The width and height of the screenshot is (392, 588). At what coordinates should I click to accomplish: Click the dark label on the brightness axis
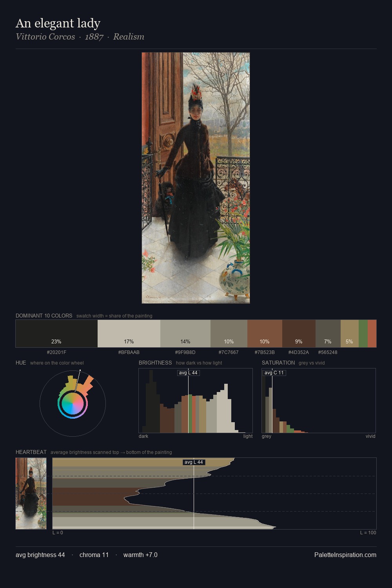point(143,436)
